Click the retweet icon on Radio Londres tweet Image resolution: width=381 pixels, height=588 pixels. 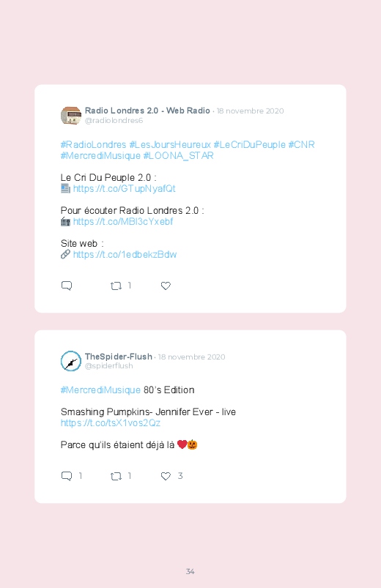116,286
